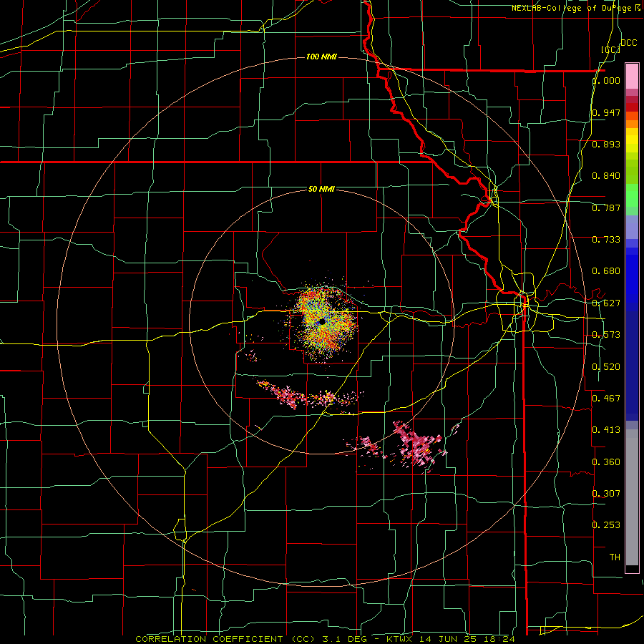Click the 0.840 scale value
The height and width of the screenshot is (644, 644).
tap(607, 176)
